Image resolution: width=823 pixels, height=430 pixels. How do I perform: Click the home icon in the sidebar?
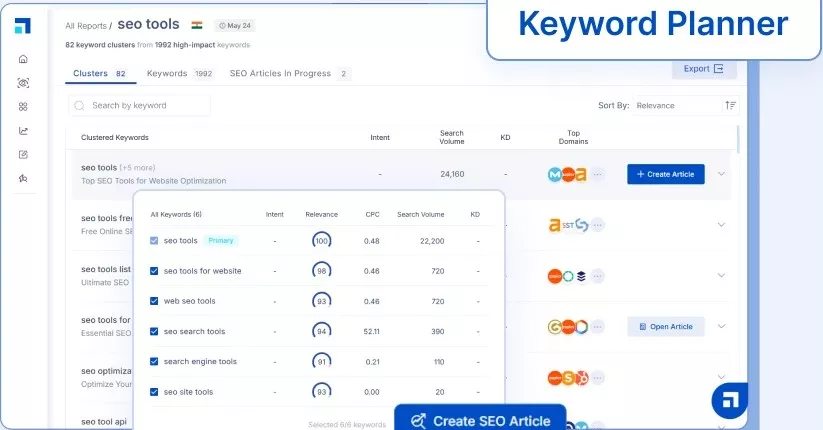[x=23, y=59]
